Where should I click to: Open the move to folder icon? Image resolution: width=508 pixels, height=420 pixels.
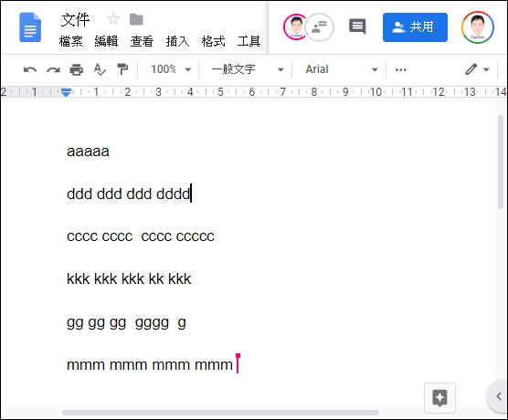click(x=136, y=19)
